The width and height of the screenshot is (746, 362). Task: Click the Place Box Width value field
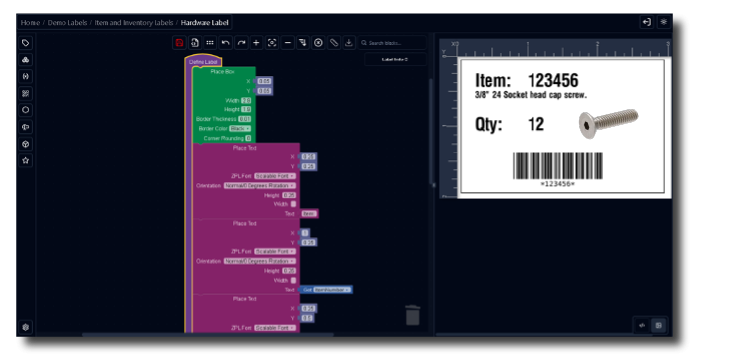(x=246, y=100)
